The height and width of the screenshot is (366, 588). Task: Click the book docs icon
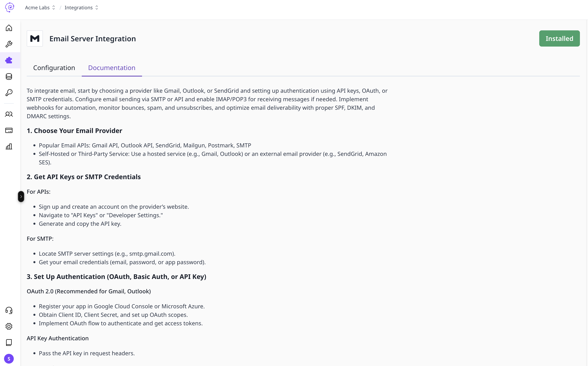pos(9,343)
